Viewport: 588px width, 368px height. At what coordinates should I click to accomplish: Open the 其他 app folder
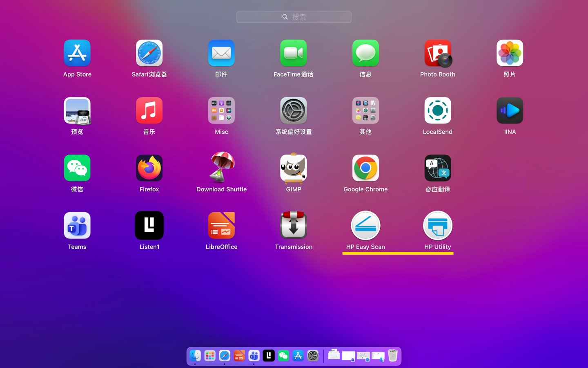coord(365,111)
